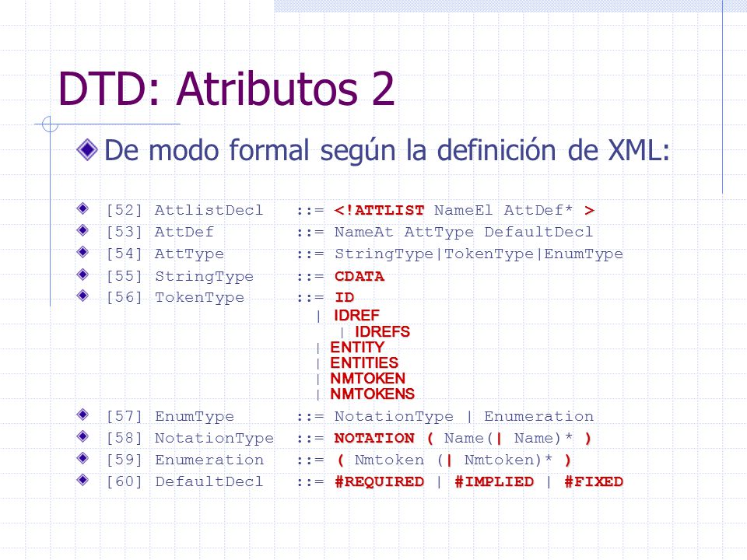Click the red '<!ATTLIST' keyword

tap(379, 210)
